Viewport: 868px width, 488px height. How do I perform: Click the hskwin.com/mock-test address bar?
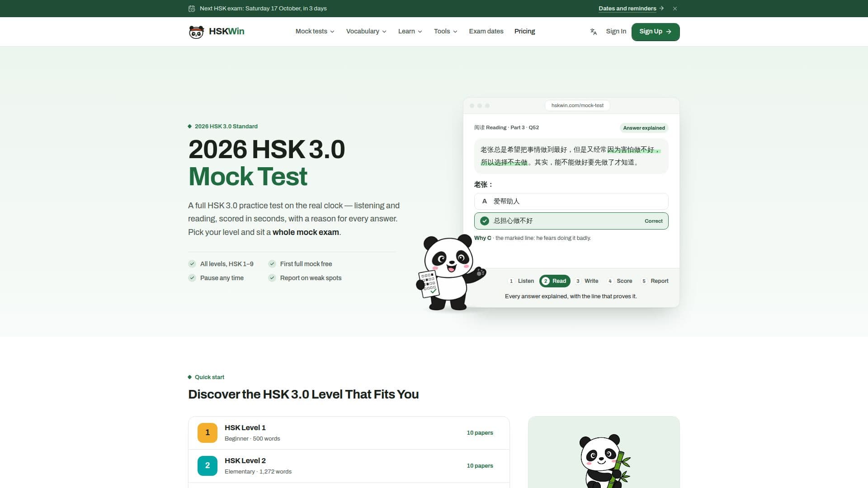click(577, 105)
